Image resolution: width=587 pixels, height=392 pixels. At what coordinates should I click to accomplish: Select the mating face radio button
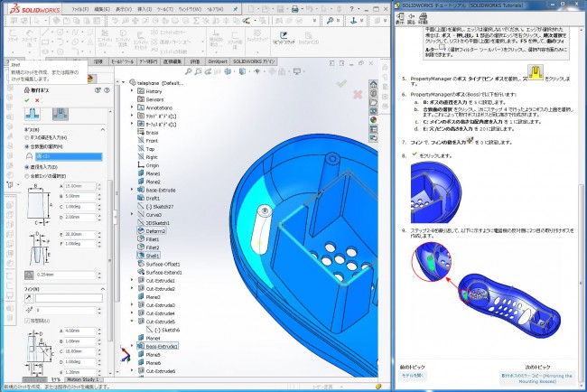point(26,146)
